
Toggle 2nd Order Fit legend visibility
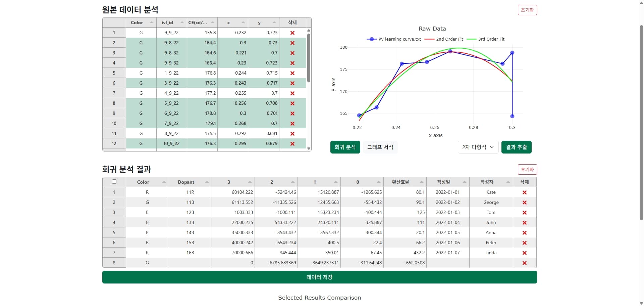click(443, 39)
